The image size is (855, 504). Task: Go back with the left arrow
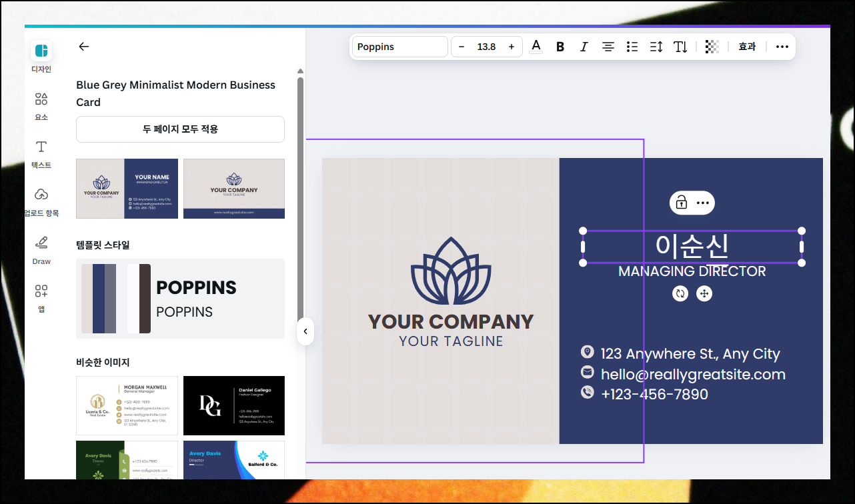(83, 47)
